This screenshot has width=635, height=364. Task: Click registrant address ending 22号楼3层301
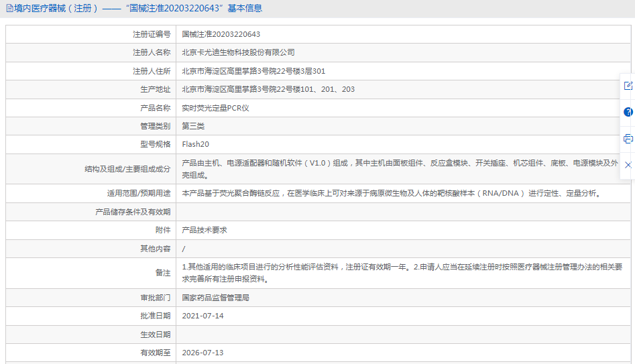(253, 71)
